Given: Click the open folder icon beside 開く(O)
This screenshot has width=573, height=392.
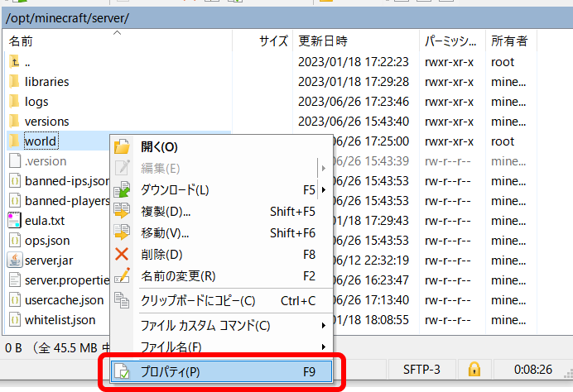Looking at the screenshot, I should pos(122,146).
